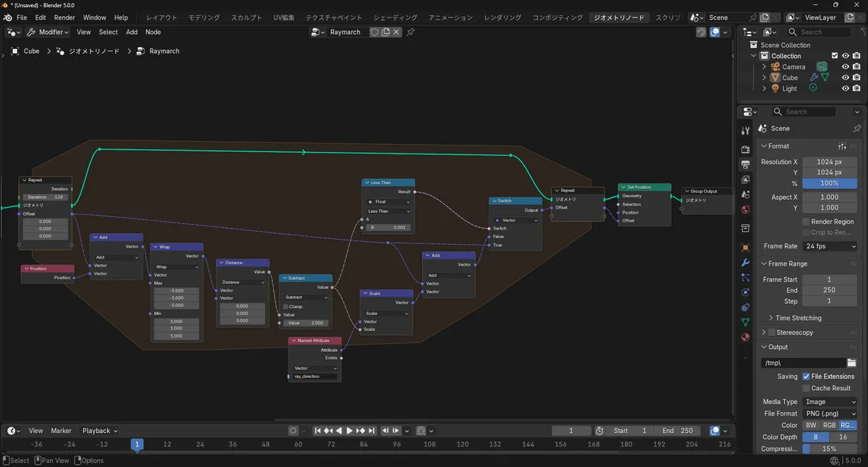Open the Tool properties tab icon

[x=746, y=130]
